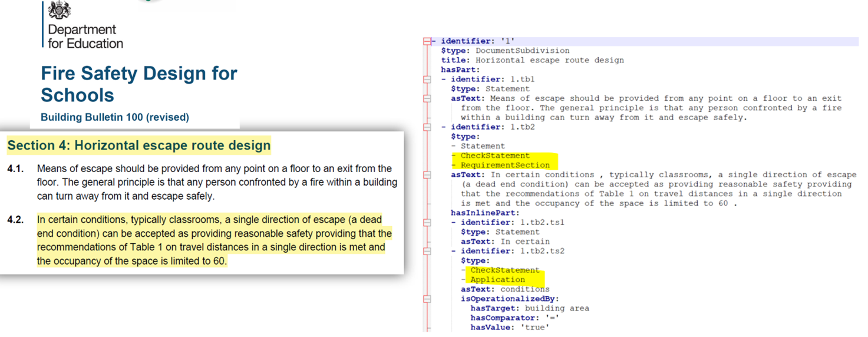The height and width of the screenshot is (337, 868).
Task: Click paragraph number 4.2
Action: 16,220
